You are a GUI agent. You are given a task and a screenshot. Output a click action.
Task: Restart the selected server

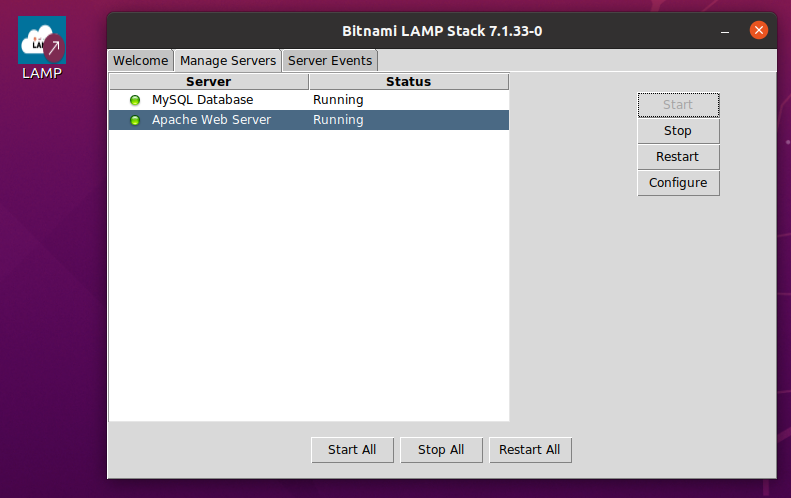coord(679,157)
